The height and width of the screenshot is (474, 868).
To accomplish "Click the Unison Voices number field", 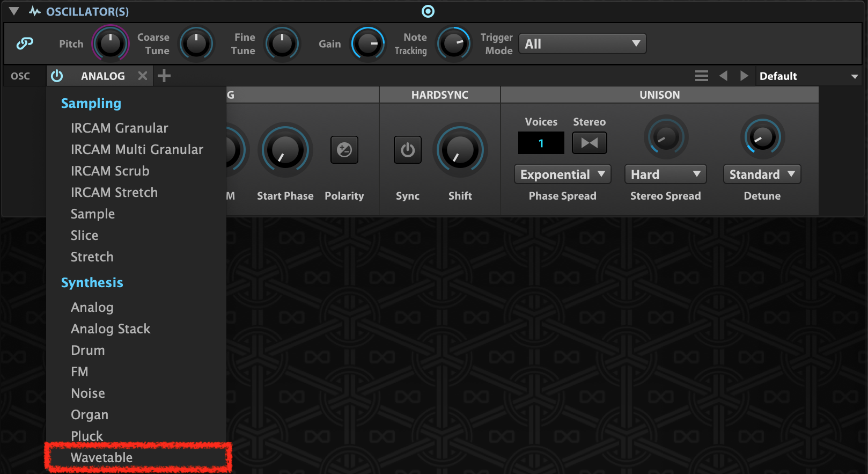I will tap(541, 143).
